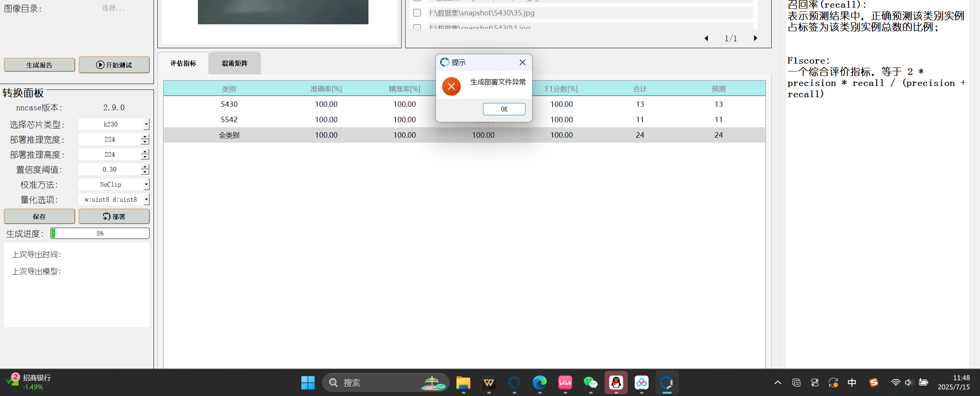The width and height of the screenshot is (980, 396).
Task: Decrease 置信度阈值 with the down arrow
Action: pos(145,172)
